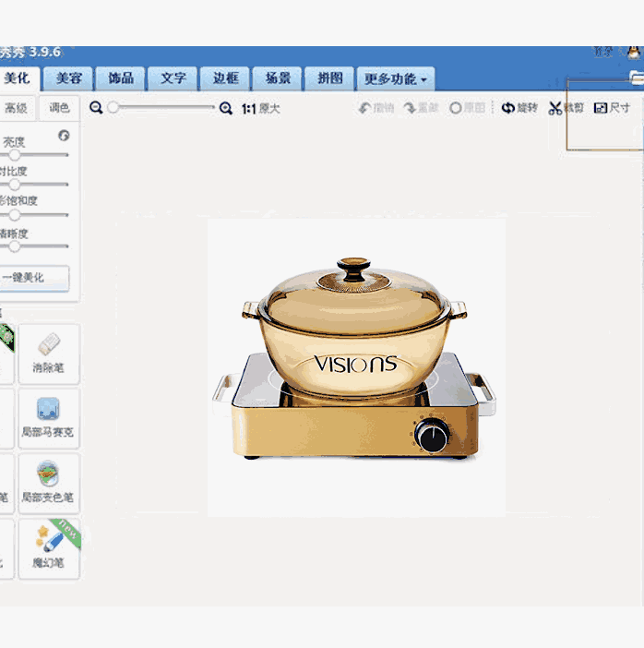This screenshot has width=644, height=648.
Task: Click the reset icon beside 亮度
Action: [64, 136]
